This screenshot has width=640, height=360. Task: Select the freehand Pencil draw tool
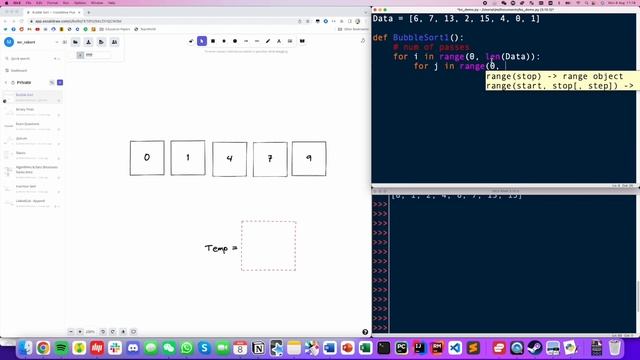pos(268,41)
